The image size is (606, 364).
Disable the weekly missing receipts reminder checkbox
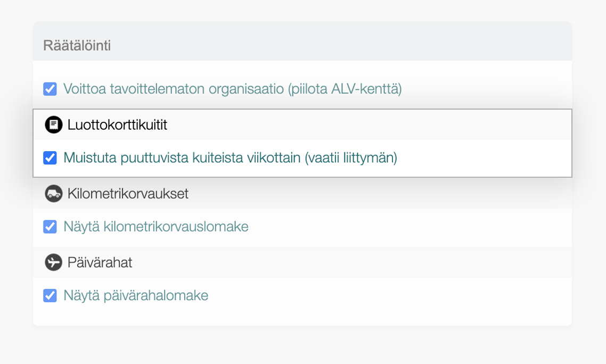click(x=50, y=158)
